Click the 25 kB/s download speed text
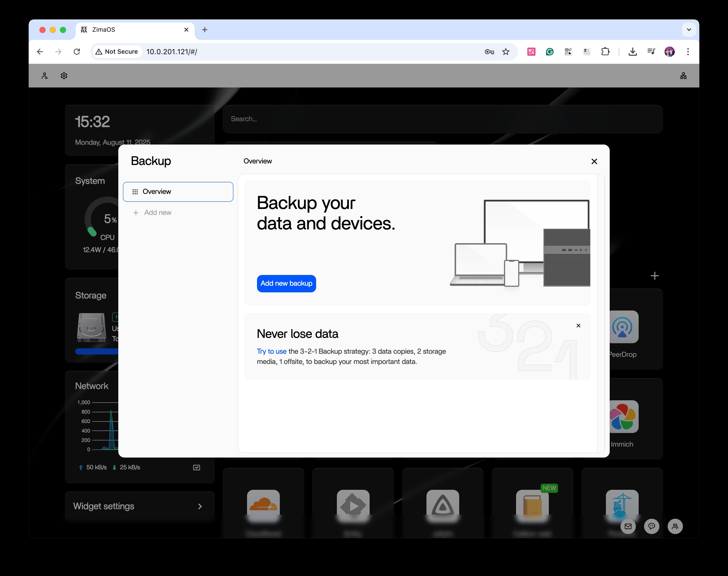 130,467
